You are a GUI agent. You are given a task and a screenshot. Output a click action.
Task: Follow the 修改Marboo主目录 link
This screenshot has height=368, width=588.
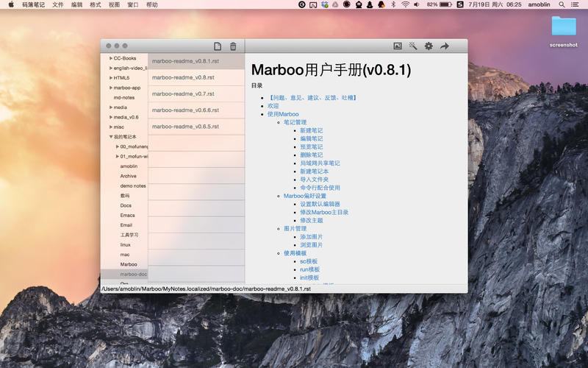pyautogui.click(x=324, y=212)
